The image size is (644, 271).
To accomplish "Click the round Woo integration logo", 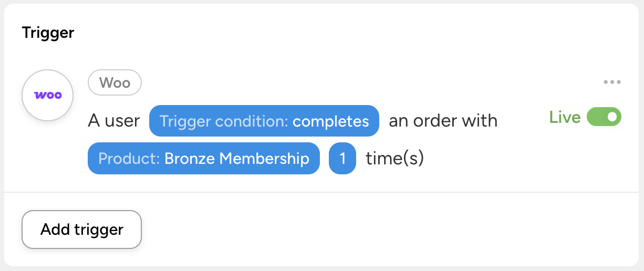I will coord(47,95).
